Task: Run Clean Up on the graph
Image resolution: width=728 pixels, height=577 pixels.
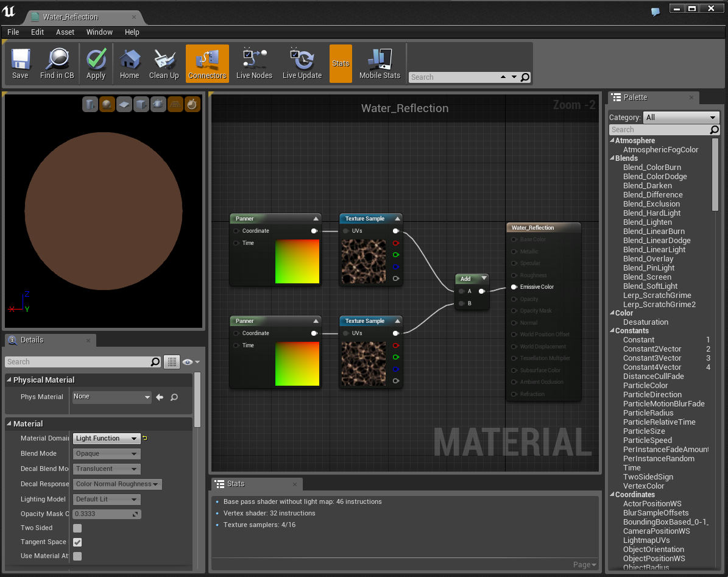Action: pos(164,63)
